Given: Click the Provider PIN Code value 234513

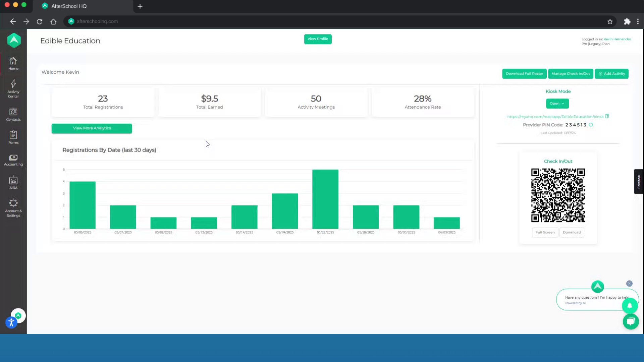Looking at the screenshot, I should click(576, 125).
